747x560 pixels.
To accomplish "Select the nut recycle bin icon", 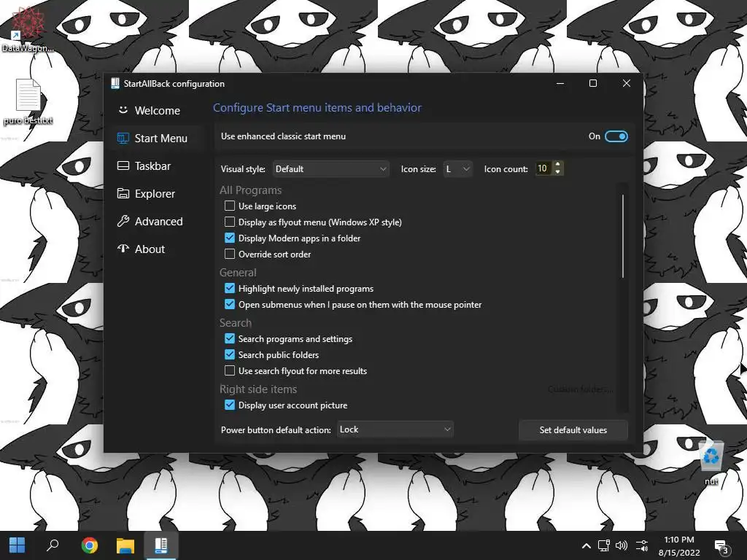I will pyautogui.click(x=711, y=462).
